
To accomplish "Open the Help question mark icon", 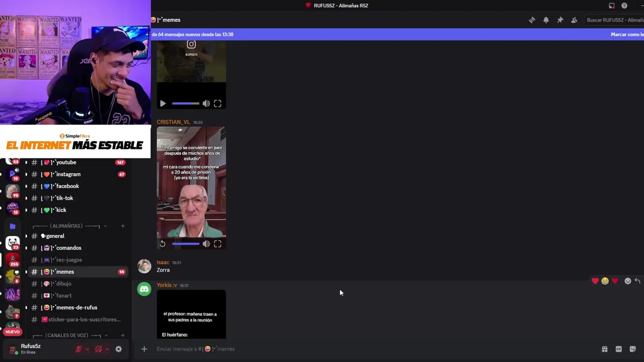I will tap(624, 6).
